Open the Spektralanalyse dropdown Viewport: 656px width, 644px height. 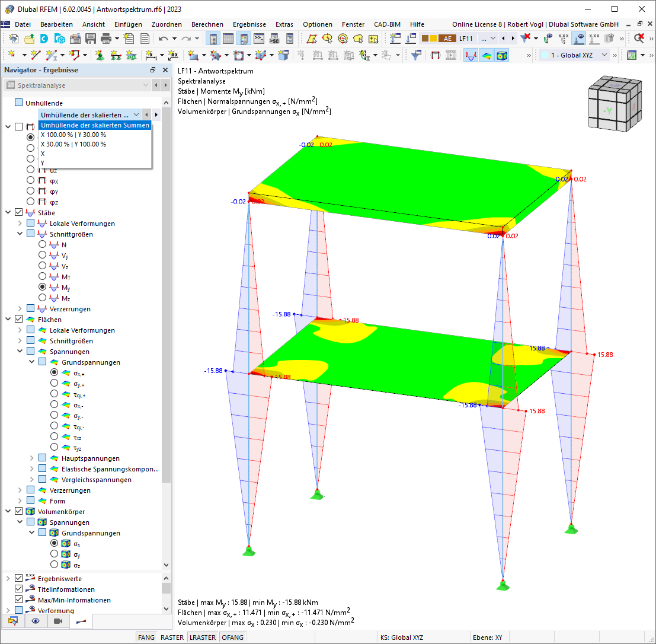pyautogui.click(x=78, y=85)
